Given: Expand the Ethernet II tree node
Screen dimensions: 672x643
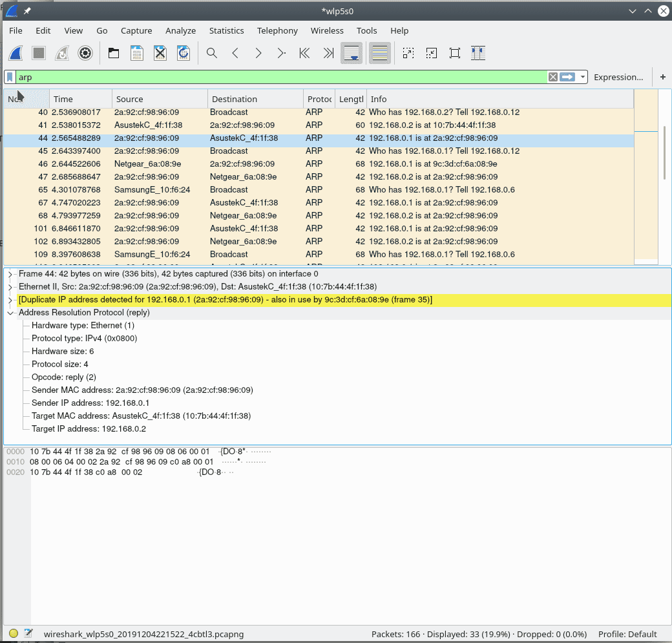Looking at the screenshot, I should (x=10, y=287).
